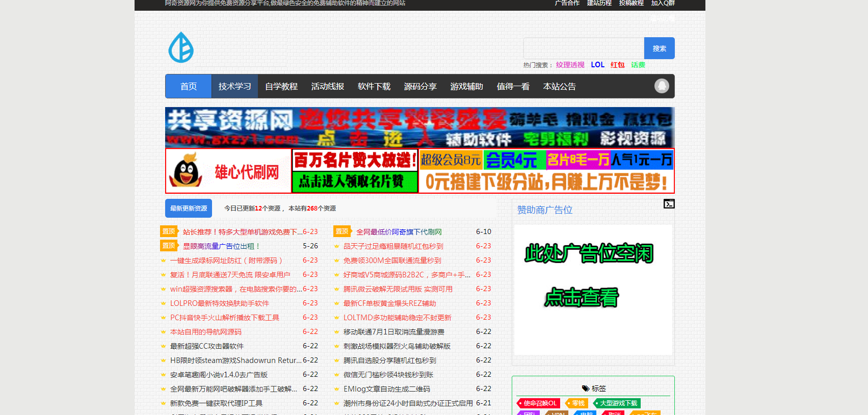Click 置顶 badge beside 显眼高流量广告位出租
Viewport: 868px width, 415px height.
pos(169,246)
